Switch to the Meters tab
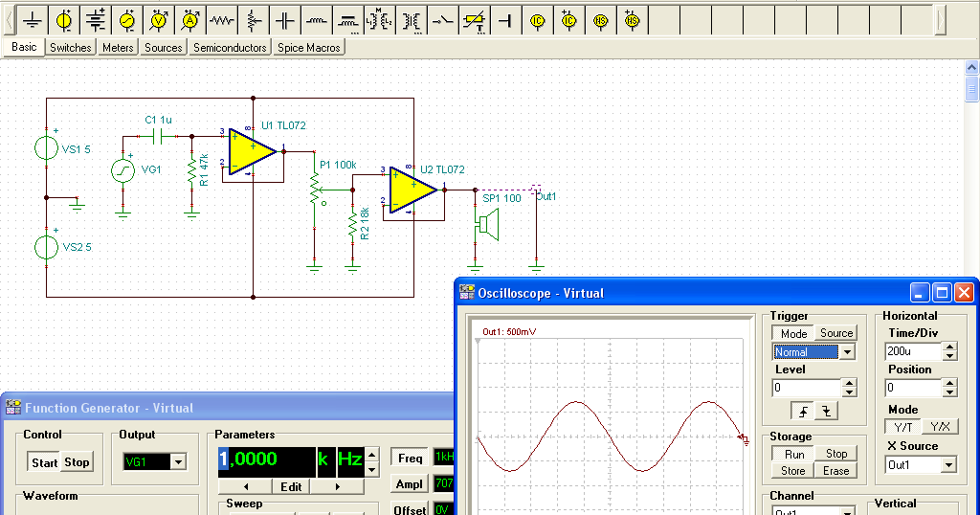The image size is (980, 515). point(118,48)
